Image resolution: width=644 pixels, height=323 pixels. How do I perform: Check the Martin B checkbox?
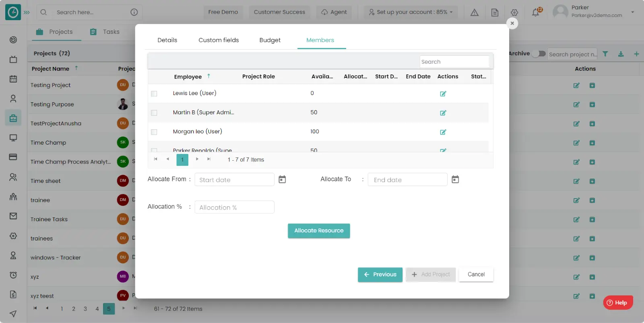[154, 113]
